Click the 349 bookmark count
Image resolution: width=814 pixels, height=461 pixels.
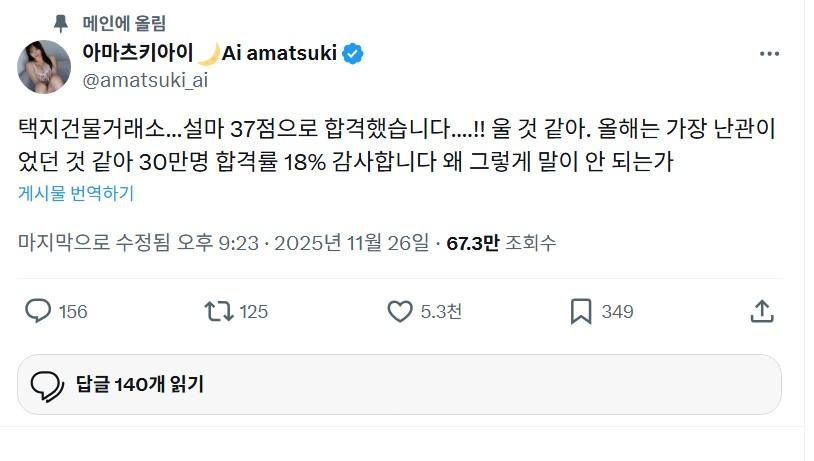point(617,312)
